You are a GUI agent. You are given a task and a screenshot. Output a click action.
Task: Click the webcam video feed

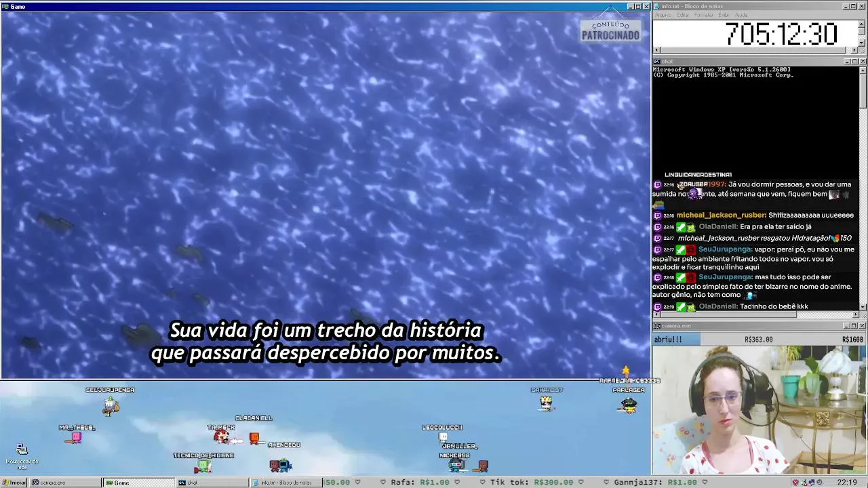(759, 410)
